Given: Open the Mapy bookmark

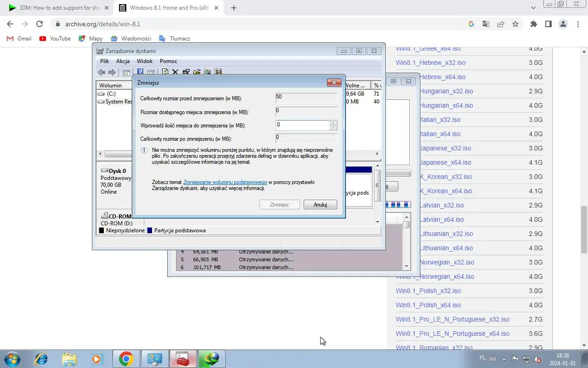Looking at the screenshot, I should tap(91, 39).
